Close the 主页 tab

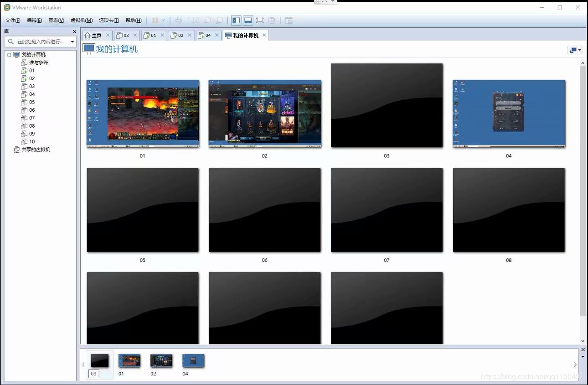pyautogui.click(x=108, y=35)
